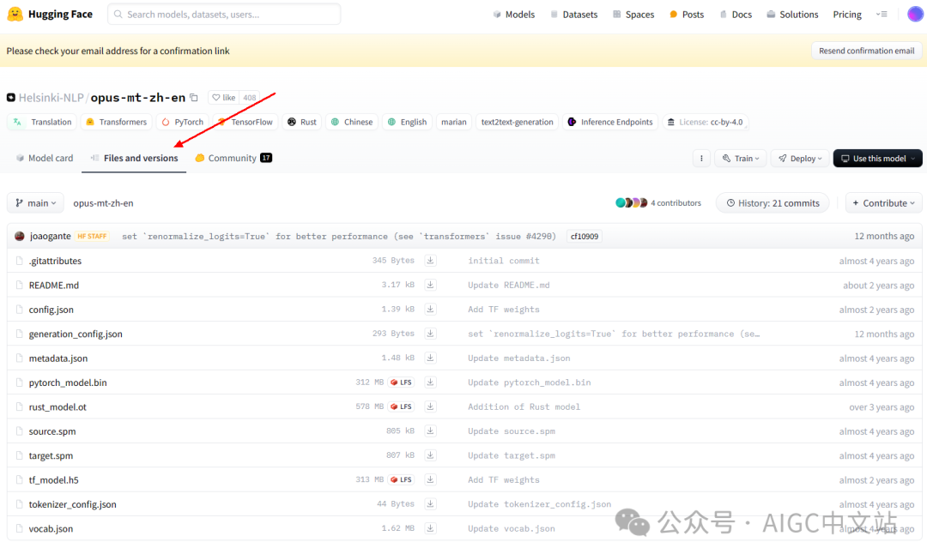Click the LFS badge for rust_model.ot
Viewport: 927px width, 560px height.
tap(402, 406)
